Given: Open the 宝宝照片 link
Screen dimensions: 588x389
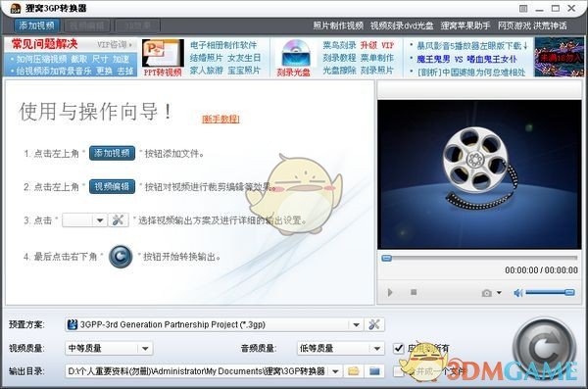Looking at the screenshot, I should [x=244, y=71].
